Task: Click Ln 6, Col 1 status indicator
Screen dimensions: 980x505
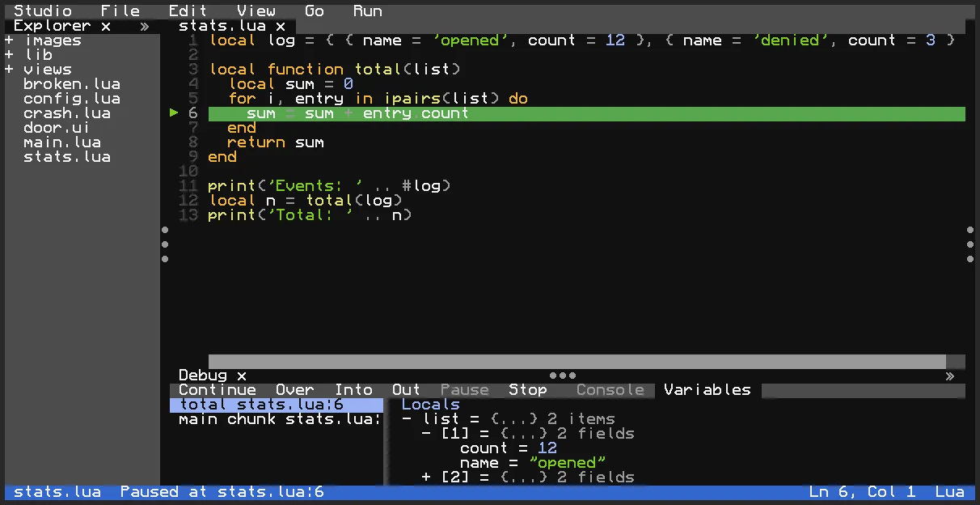Action: pyautogui.click(x=863, y=492)
